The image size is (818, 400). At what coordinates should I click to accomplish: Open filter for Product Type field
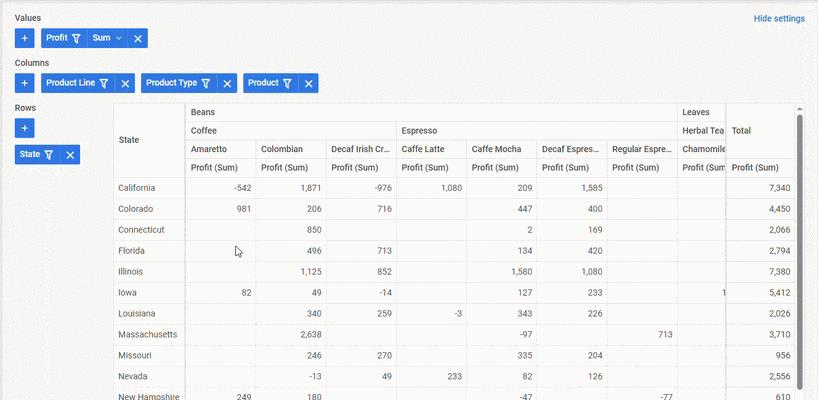tap(206, 83)
